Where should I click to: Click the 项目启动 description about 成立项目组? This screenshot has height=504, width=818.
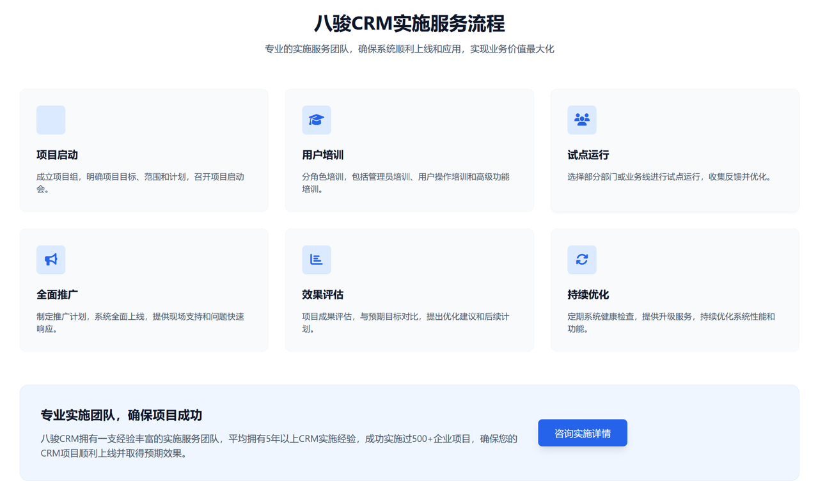pos(140,182)
